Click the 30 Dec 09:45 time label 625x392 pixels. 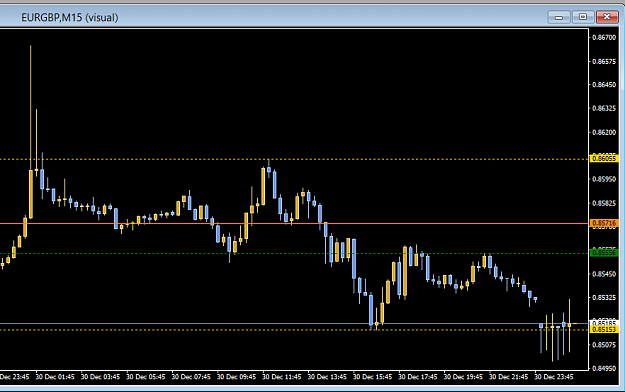236,376
